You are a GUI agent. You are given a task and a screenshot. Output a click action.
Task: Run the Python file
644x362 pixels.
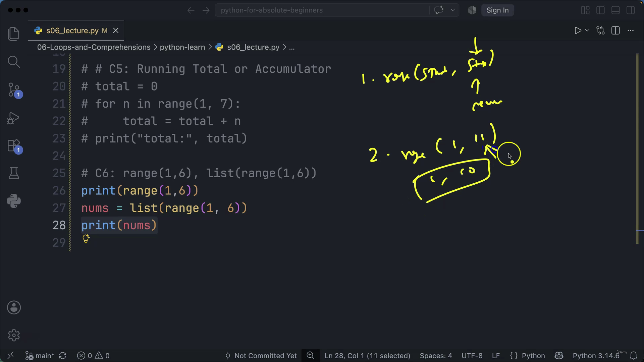point(578,31)
